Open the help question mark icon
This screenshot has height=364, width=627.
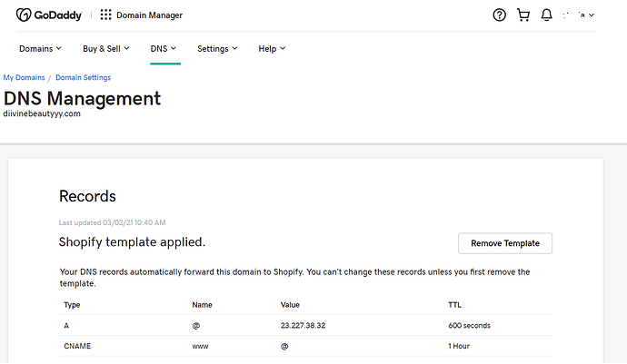point(499,15)
